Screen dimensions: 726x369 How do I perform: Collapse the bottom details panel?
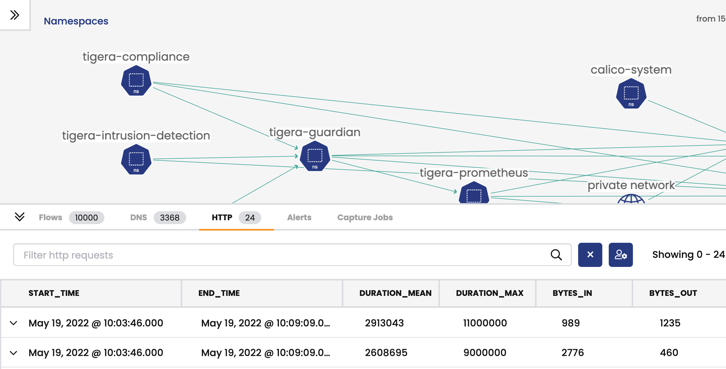pos(19,217)
